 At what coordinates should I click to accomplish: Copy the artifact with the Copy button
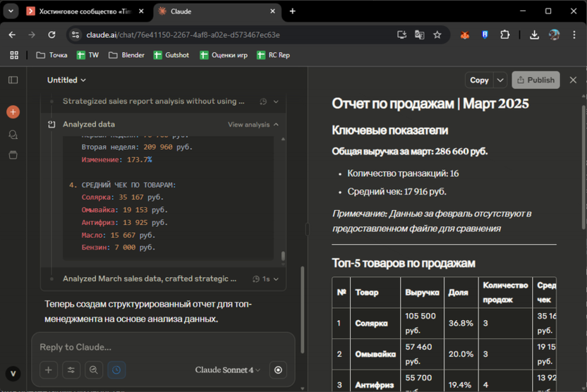(479, 80)
